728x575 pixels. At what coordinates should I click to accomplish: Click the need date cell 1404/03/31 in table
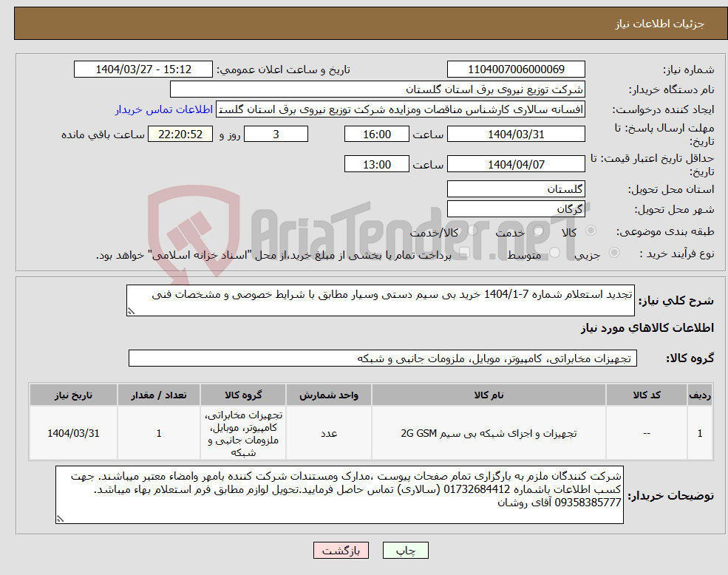point(73,433)
